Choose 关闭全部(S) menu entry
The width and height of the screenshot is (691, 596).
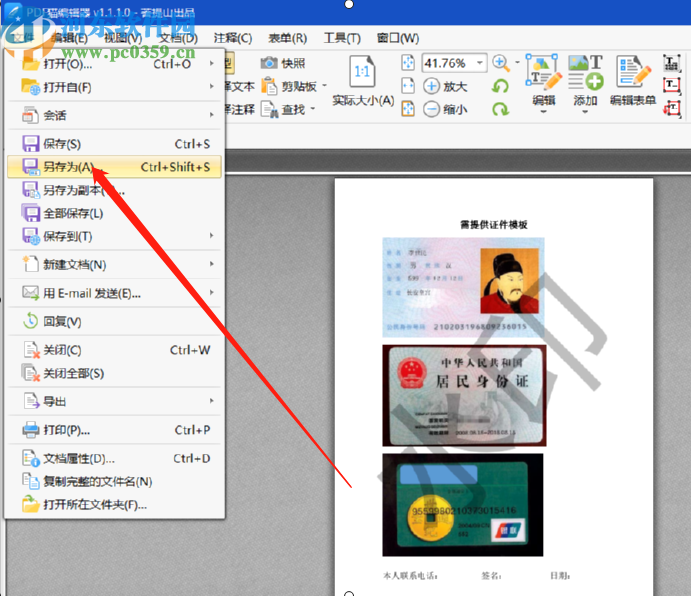pos(115,373)
